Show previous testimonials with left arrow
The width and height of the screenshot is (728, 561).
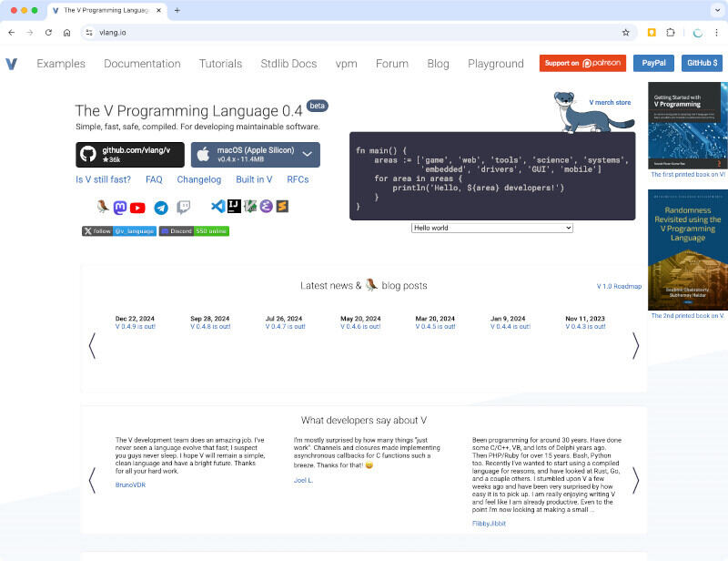click(92, 480)
